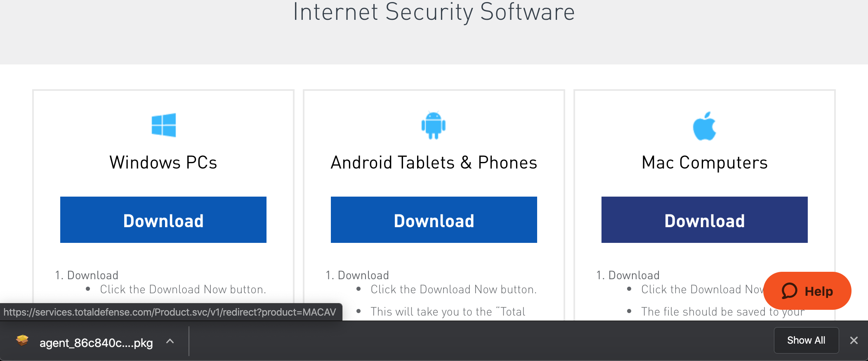Screen dimensions: 868x361
Task: Download for Mac Computers
Action: [x=705, y=220]
